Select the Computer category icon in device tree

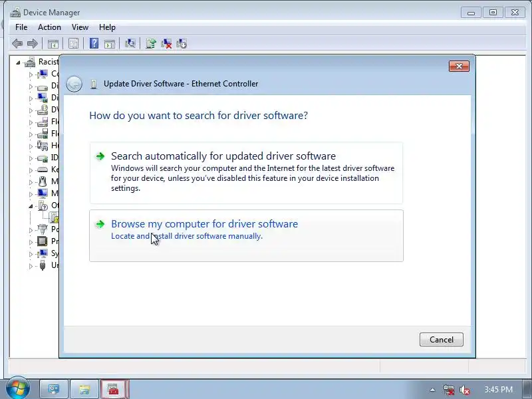point(43,74)
